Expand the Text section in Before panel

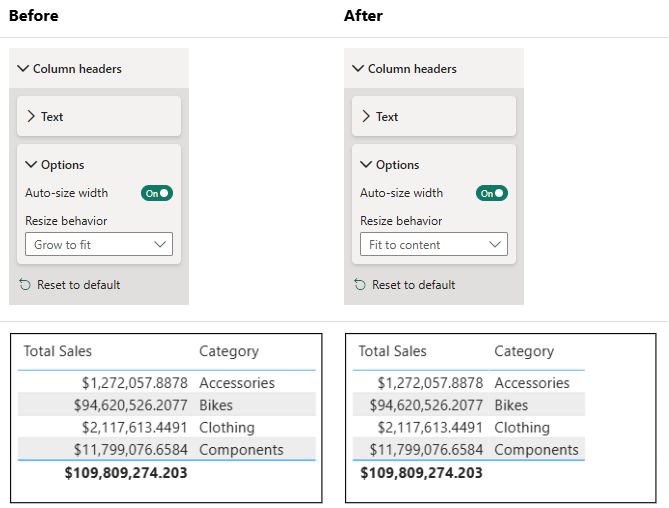tap(31, 117)
